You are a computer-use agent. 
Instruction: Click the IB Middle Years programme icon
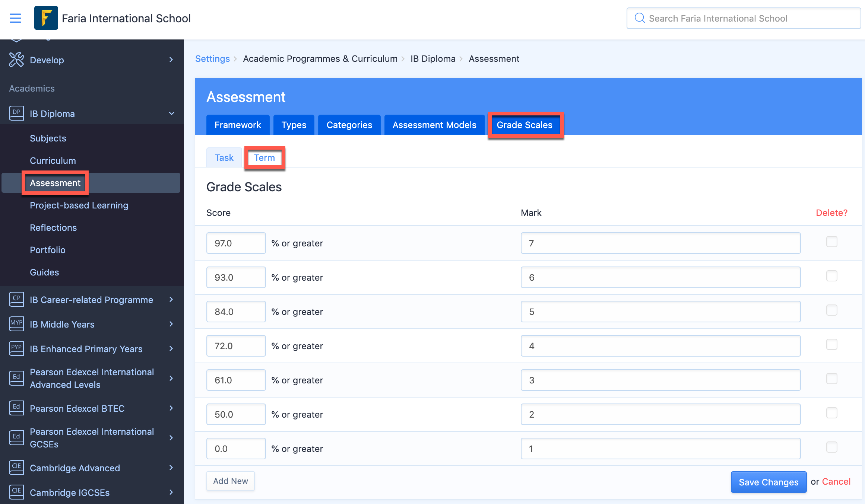pos(16,323)
